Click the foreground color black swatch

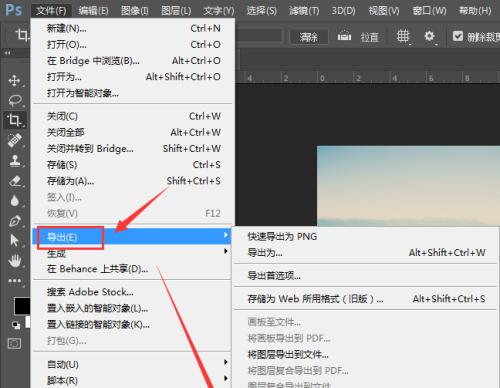click(x=22, y=306)
